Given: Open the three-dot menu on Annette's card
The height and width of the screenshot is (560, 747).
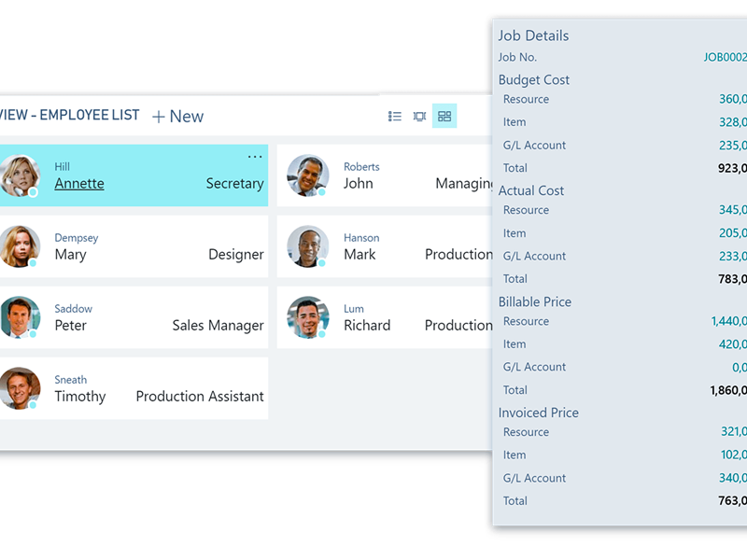Looking at the screenshot, I should point(255,157).
